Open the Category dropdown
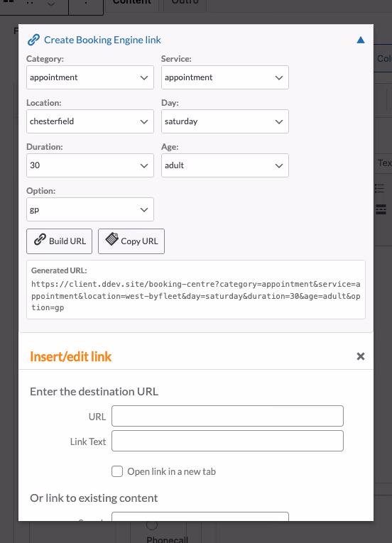 click(x=90, y=77)
